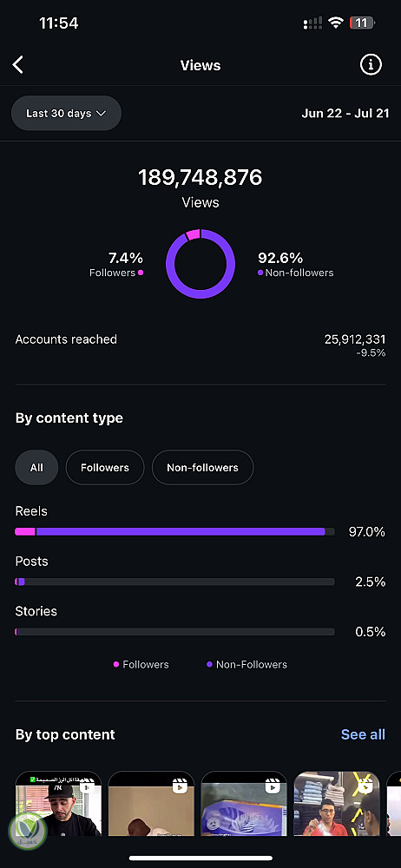Tap reel icon on second thumbnail

[180, 786]
